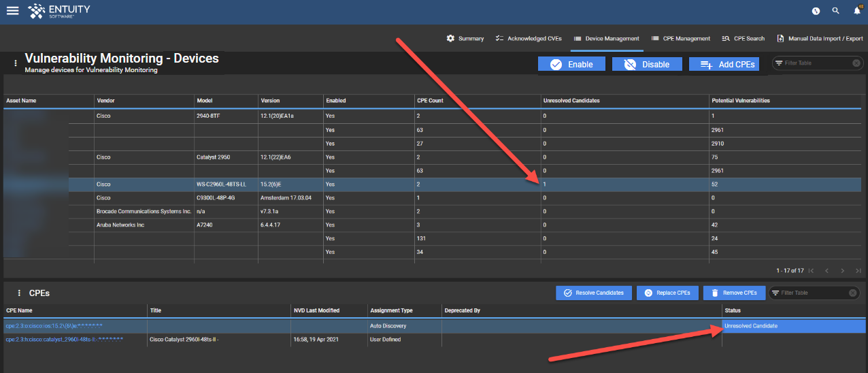This screenshot has width=868, height=373.
Task: Go to the last page of devices
Action: [x=858, y=271]
